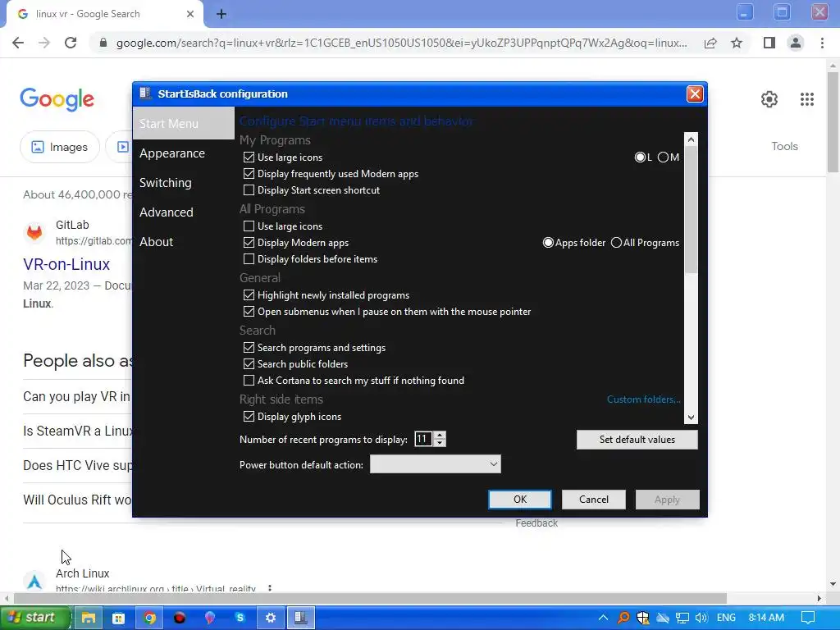Viewport: 840px width, 630px height.
Task: Select StartIsBack taskbar icon
Action: 301,618
